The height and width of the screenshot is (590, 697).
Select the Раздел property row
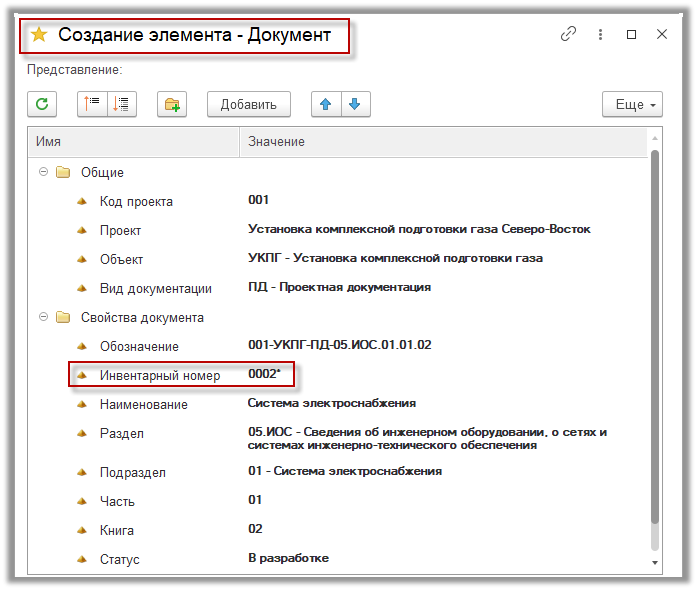click(338, 438)
